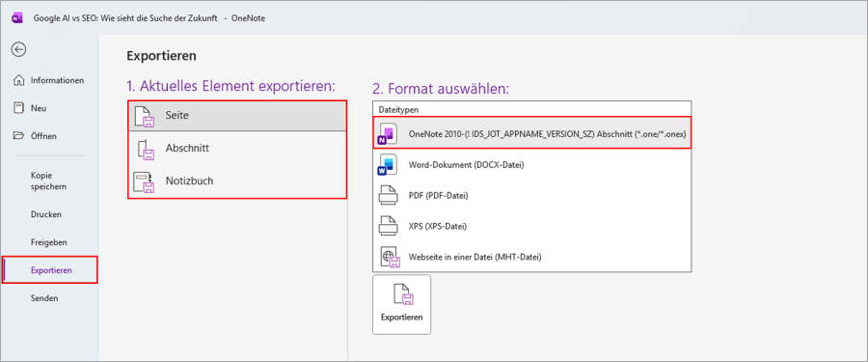Open the Senden menu item
The image size is (868, 362).
49,298
